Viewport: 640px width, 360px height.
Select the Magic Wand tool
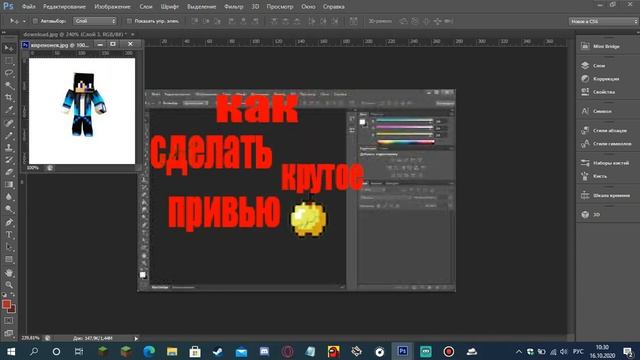pyautogui.click(x=9, y=85)
